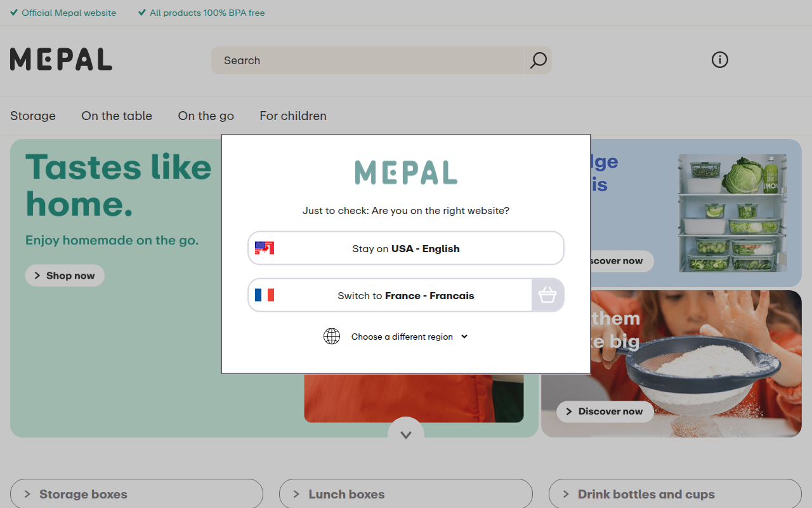Viewport: 812px width, 508px height.
Task: Open the information circle icon
Action: click(719, 60)
